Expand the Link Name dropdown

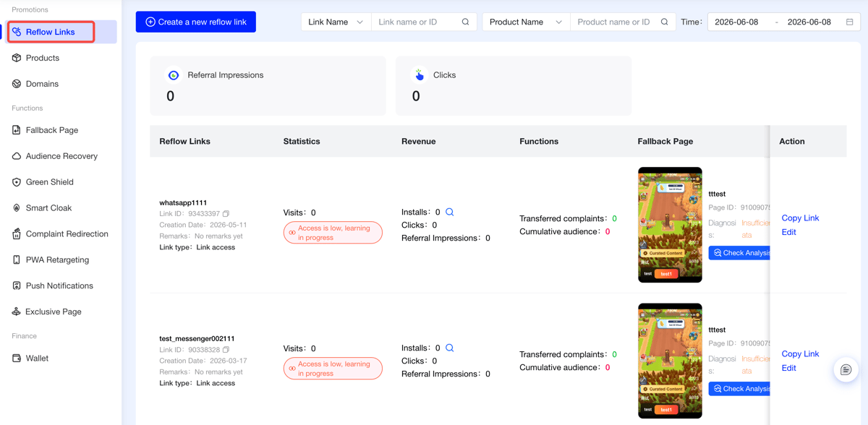point(336,22)
